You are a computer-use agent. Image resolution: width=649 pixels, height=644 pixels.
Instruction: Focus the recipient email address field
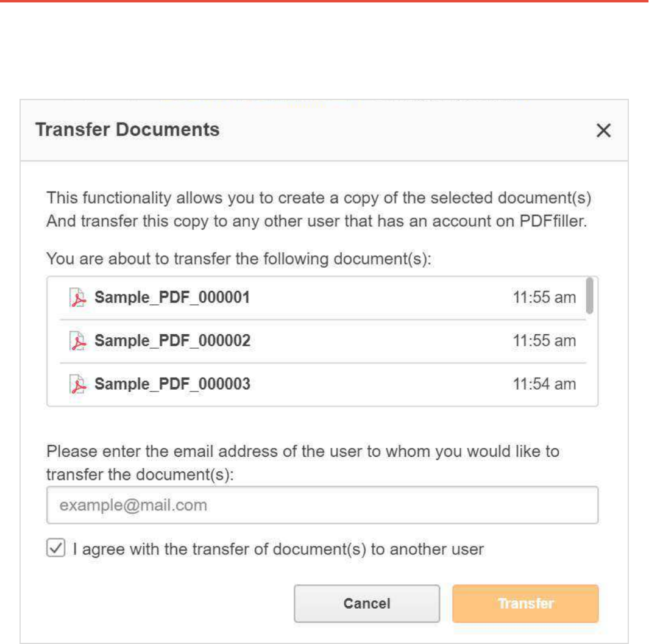322,505
